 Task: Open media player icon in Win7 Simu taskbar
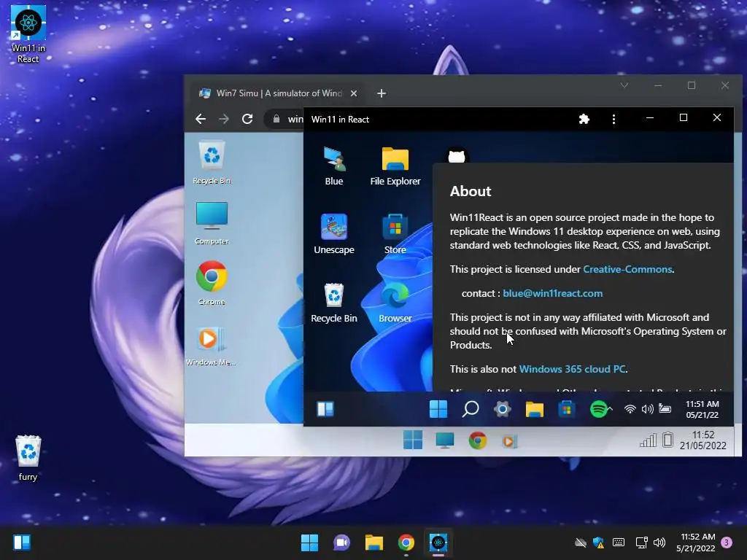[509, 441]
